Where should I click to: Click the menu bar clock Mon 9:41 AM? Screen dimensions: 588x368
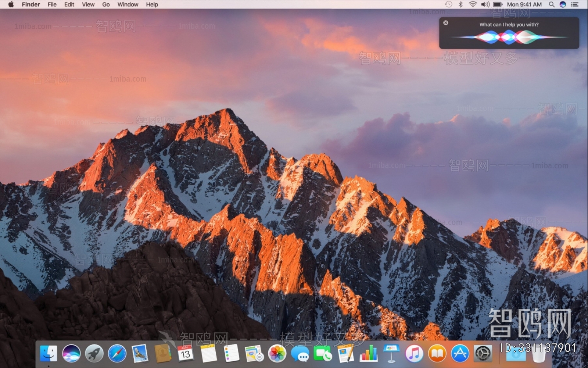(524, 4)
